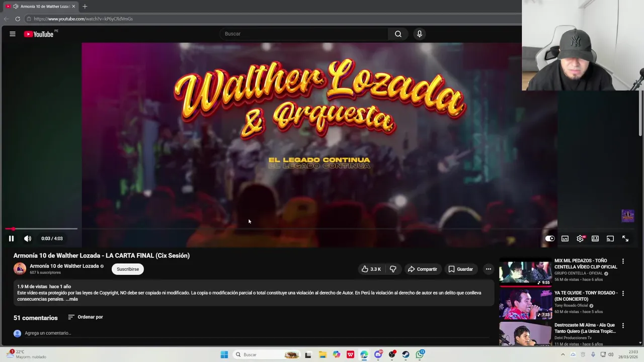Viewport: 644px width, 362px height.
Task: Click the browser address bar URL
Action: pos(84,19)
